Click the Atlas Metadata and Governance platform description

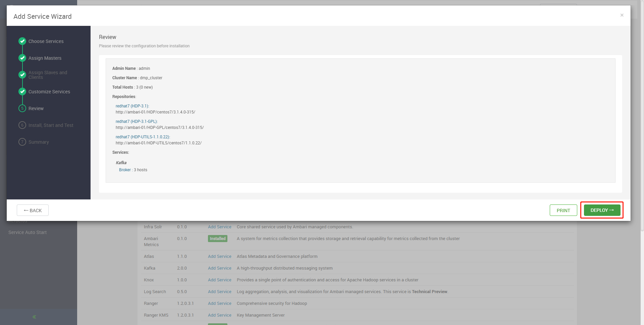click(x=277, y=257)
